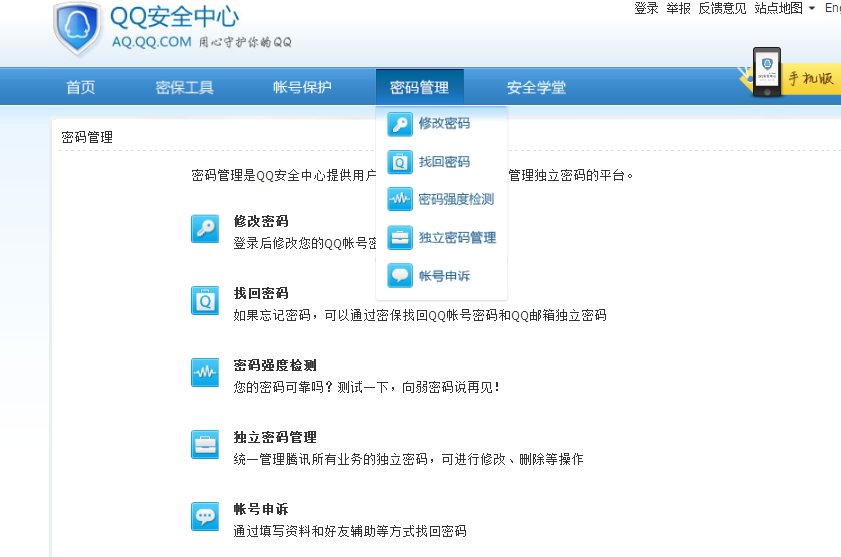841x557 pixels.
Task: Click the chat bubble icon beside 帐号申诉 page section
Action: pos(205,516)
